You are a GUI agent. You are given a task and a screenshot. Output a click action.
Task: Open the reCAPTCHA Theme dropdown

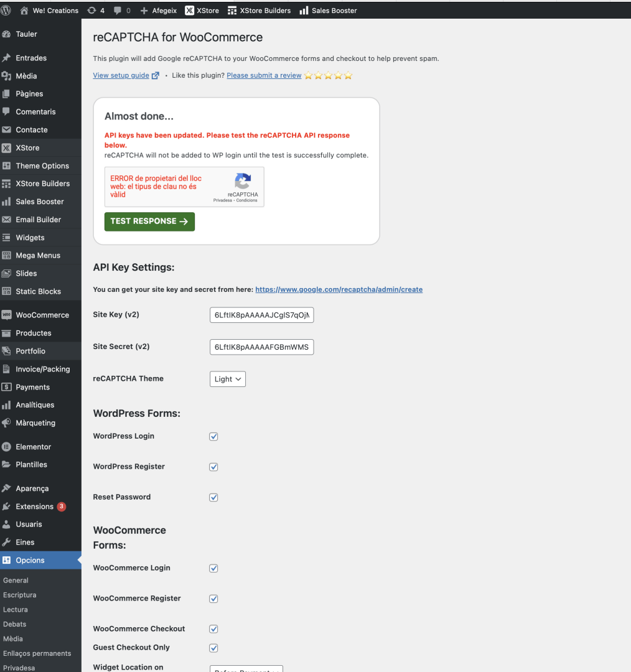click(x=228, y=379)
